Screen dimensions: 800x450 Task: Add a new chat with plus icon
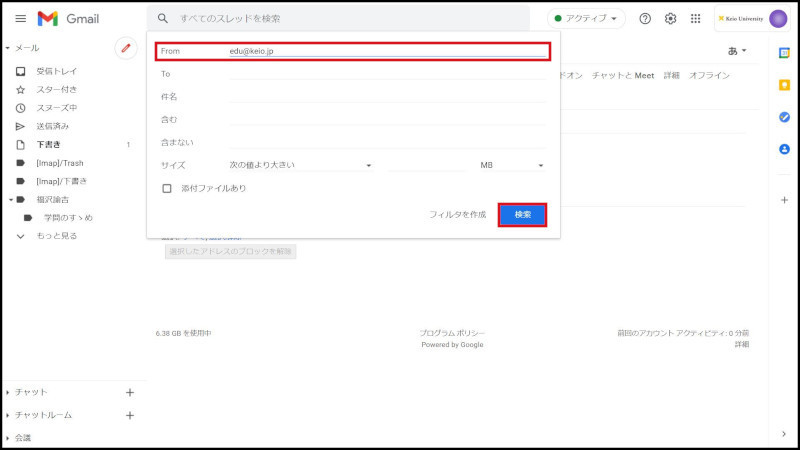click(x=129, y=392)
